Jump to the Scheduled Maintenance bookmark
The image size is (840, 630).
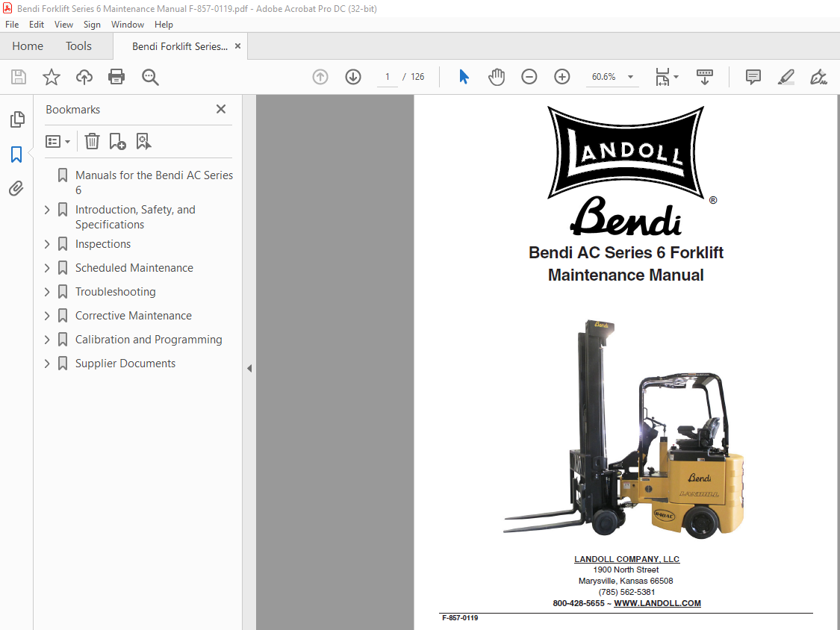(134, 268)
